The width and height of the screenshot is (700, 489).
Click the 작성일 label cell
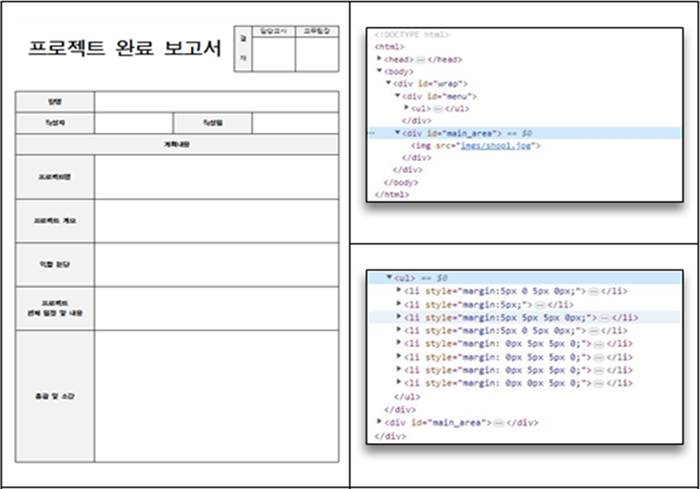pos(212,123)
